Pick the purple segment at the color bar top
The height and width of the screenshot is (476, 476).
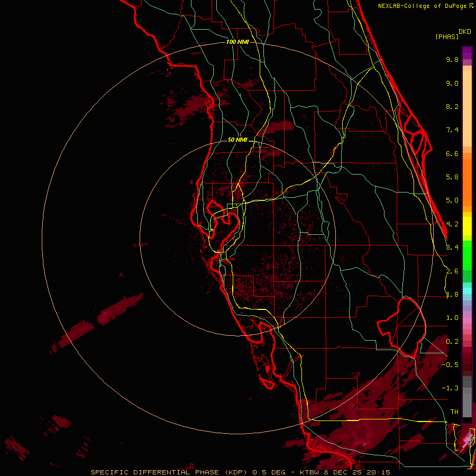pos(467,53)
